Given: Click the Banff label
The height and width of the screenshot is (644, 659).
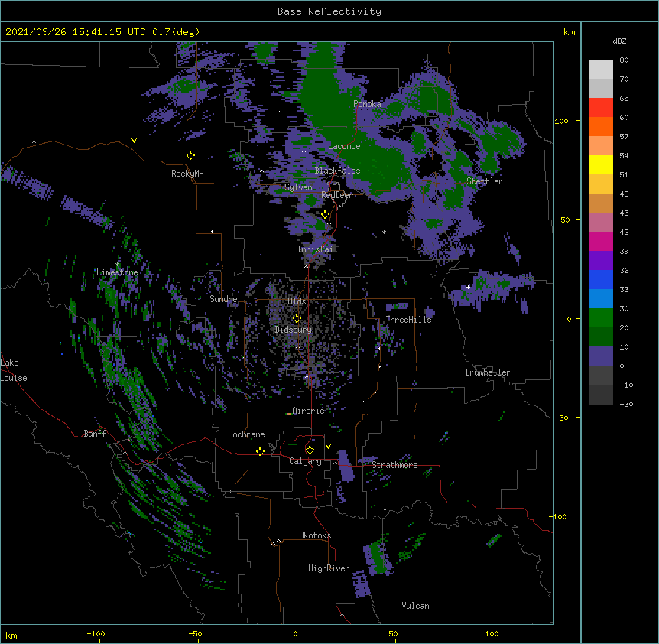Looking at the screenshot, I should [95, 434].
